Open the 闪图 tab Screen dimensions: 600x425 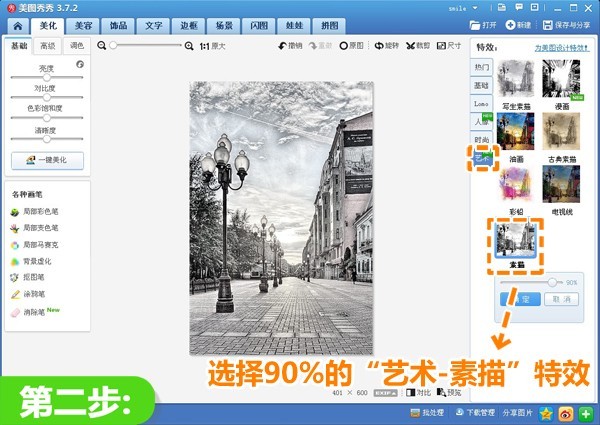pyautogui.click(x=259, y=26)
